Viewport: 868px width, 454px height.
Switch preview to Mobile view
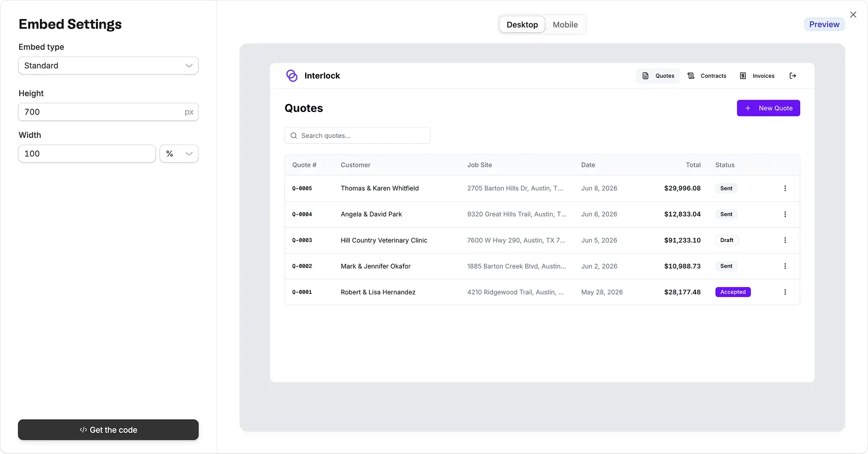(x=565, y=24)
